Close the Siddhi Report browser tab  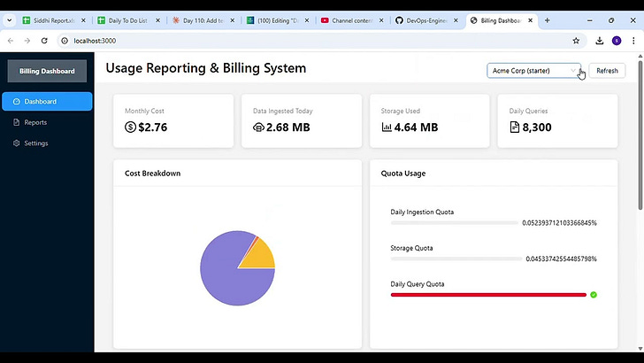(x=83, y=20)
